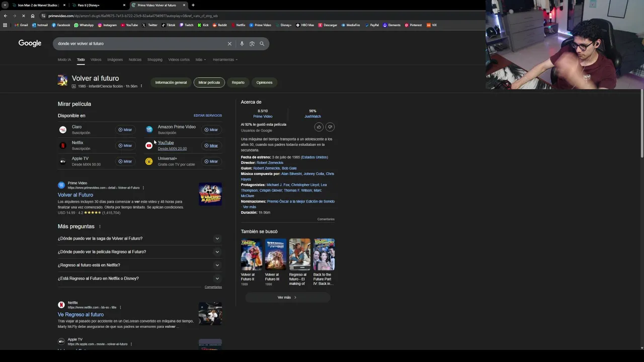This screenshot has width=644, height=362.
Task: Select the Shopping search tab
Action: (x=154, y=59)
